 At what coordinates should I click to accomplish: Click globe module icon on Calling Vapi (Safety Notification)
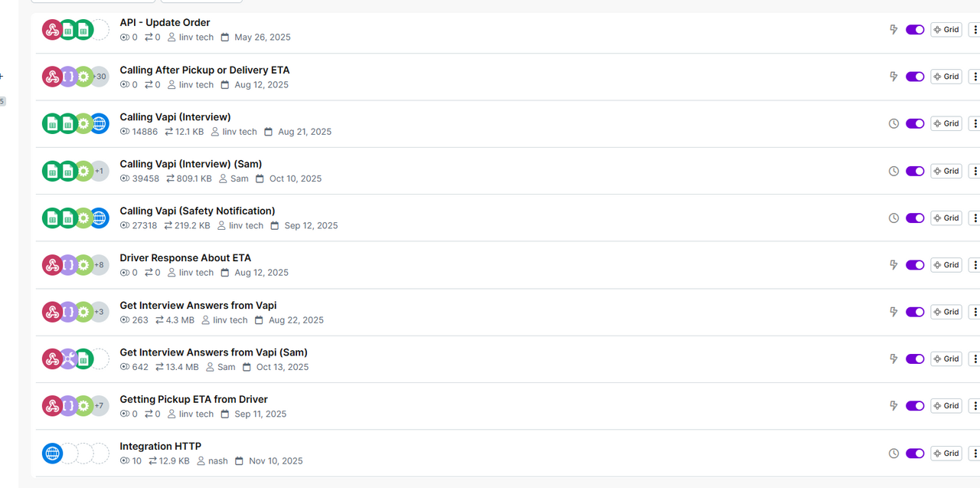100,218
